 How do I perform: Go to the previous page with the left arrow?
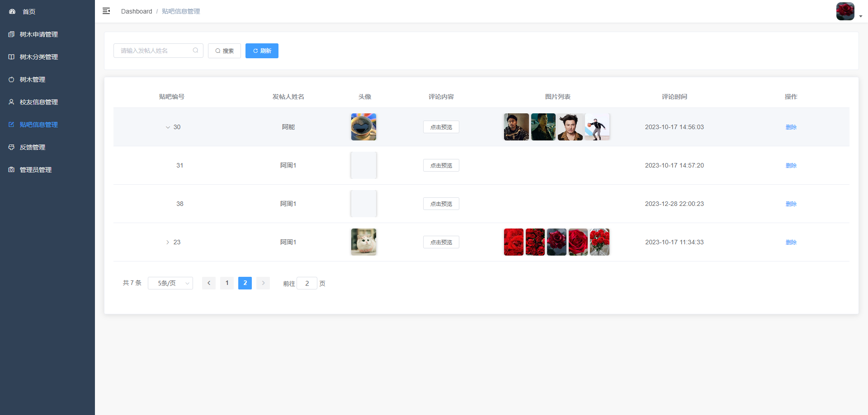coord(209,283)
